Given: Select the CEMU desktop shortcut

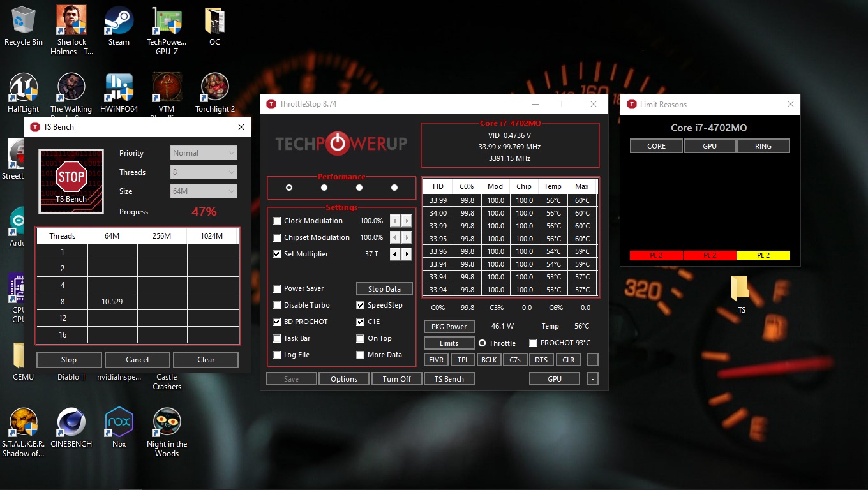Looking at the screenshot, I should point(24,361).
